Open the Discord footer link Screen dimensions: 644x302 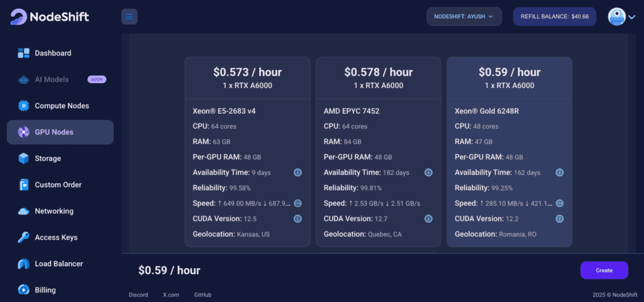[138, 294]
